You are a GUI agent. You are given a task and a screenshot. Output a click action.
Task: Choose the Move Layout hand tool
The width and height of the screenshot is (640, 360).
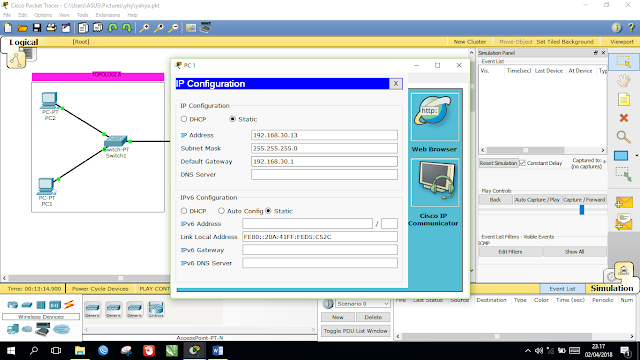point(623,81)
